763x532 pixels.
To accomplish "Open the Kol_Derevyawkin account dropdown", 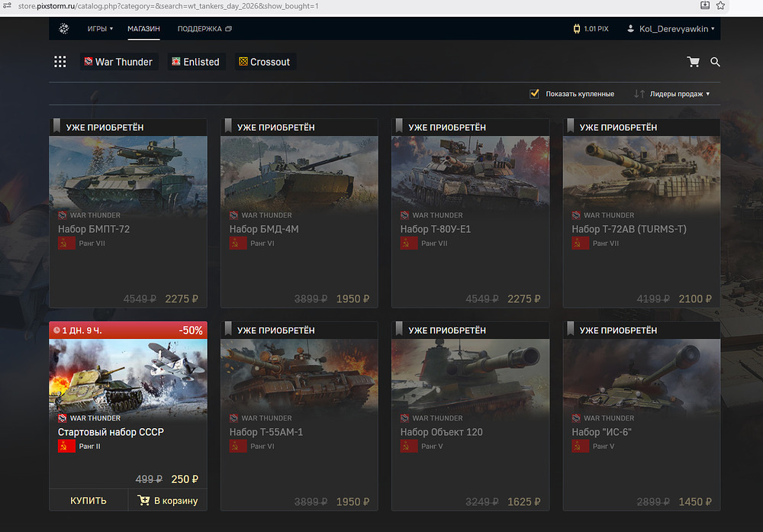I will pyautogui.click(x=671, y=29).
